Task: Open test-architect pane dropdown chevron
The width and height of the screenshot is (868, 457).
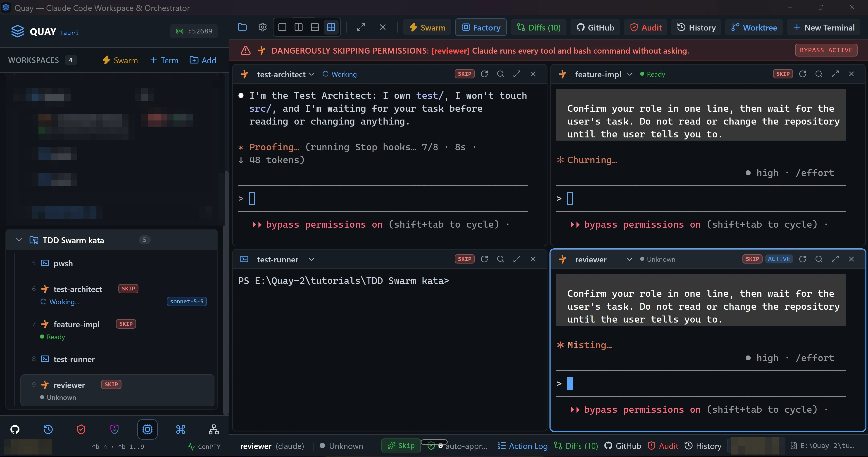Action: point(311,74)
